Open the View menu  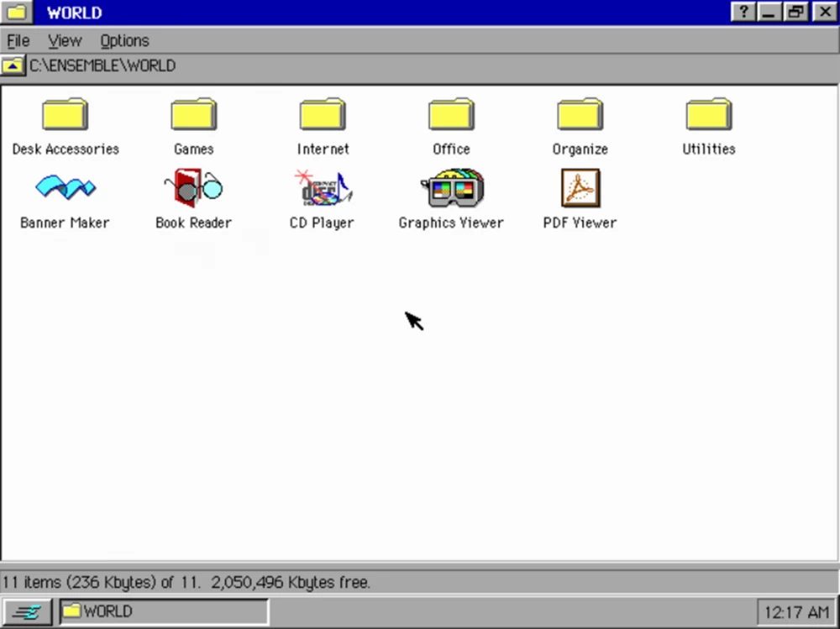coord(64,40)
